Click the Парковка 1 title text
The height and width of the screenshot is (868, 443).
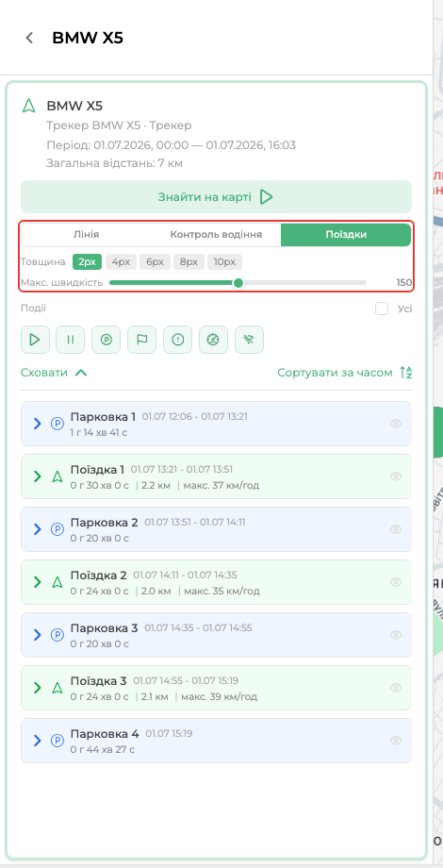pyautogui.click(x=103, y=417)
